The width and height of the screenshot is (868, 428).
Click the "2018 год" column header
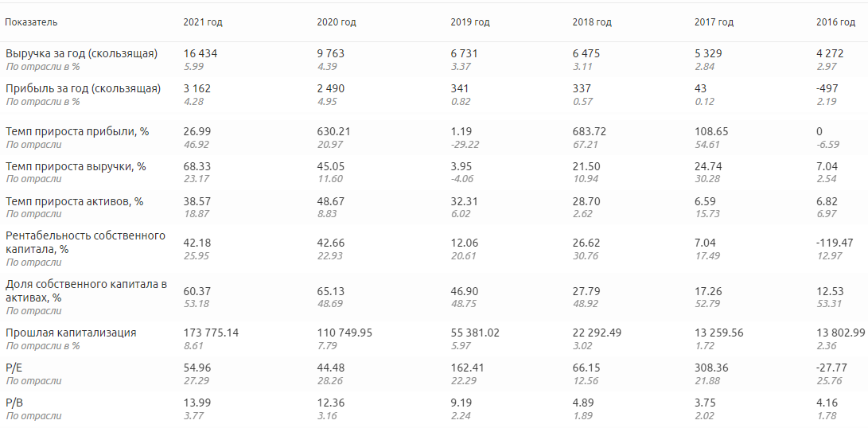point(592,22)
